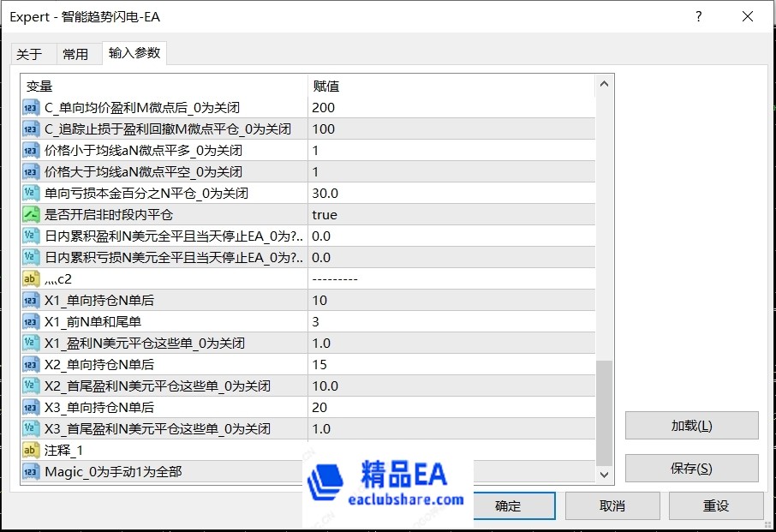The width and height of the screenshot is (776, 532).
Task: Click variable name 是否开启非时段内平仓
Action: (x=109, y=215)
